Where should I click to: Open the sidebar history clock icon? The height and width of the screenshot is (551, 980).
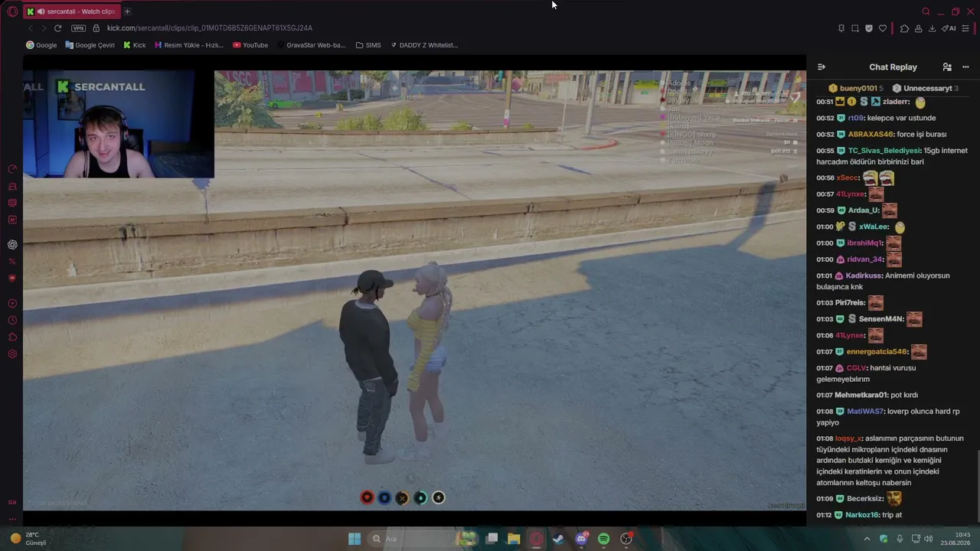pos(12,321)
